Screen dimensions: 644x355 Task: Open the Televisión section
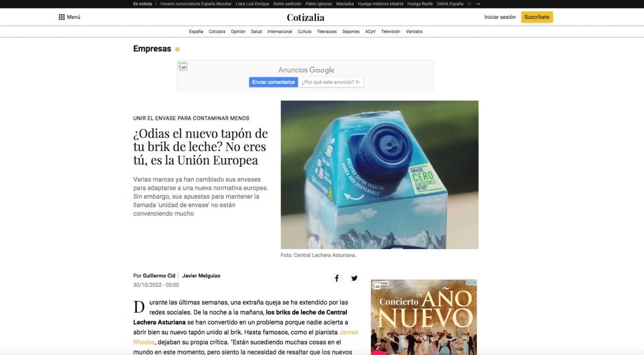coord(391,32)
